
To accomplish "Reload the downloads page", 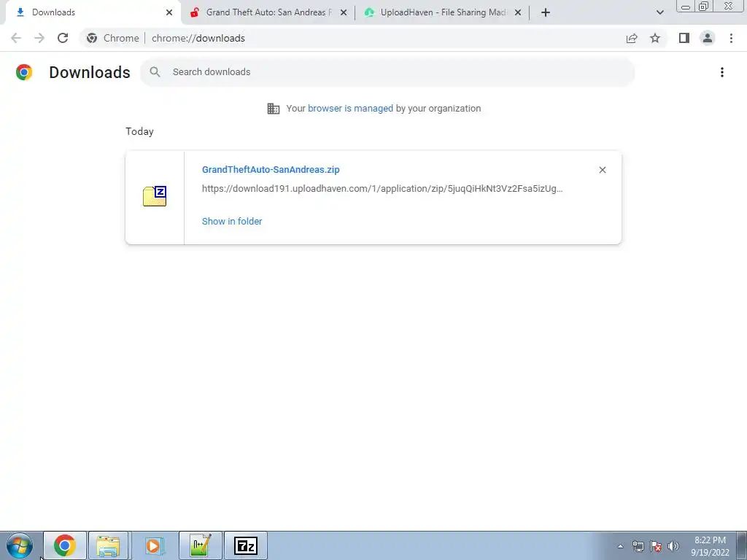I will pyautogui.click(x=63, y=38).
